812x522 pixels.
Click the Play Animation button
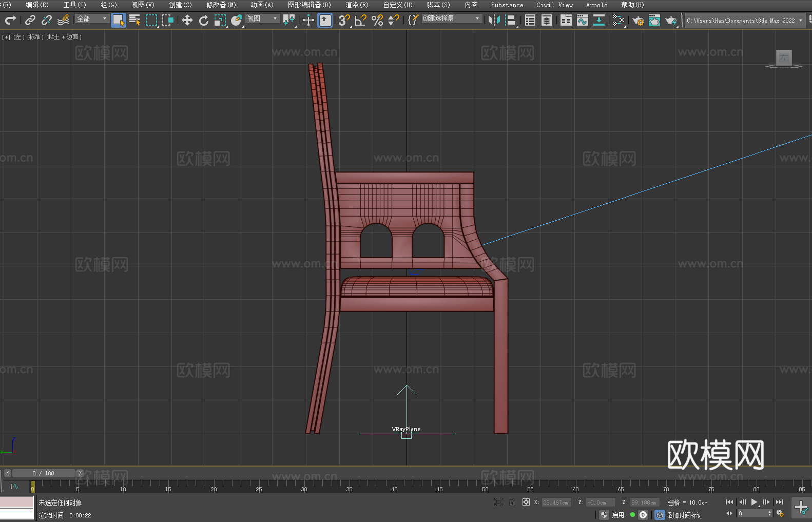click(x=754, y=502)
